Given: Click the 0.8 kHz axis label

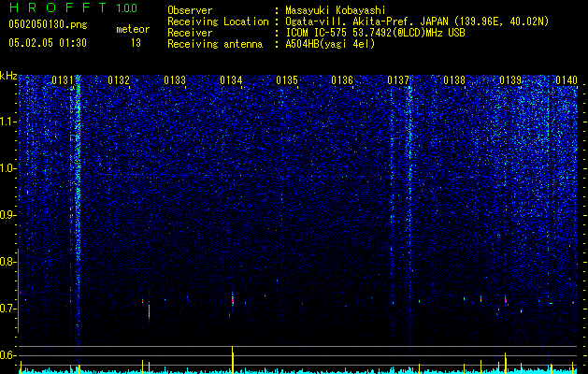Looking at the screenshot, I should tap(7, 262).
